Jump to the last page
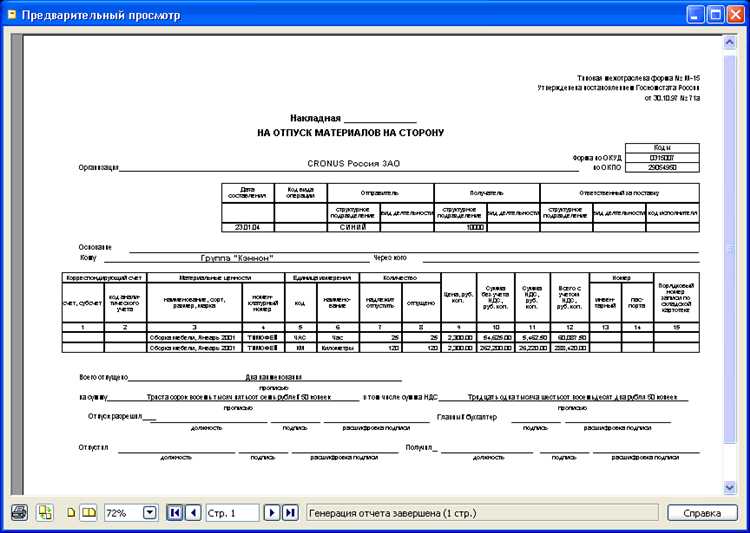Viewport: 750px width, 533px height. coord(290,513)
